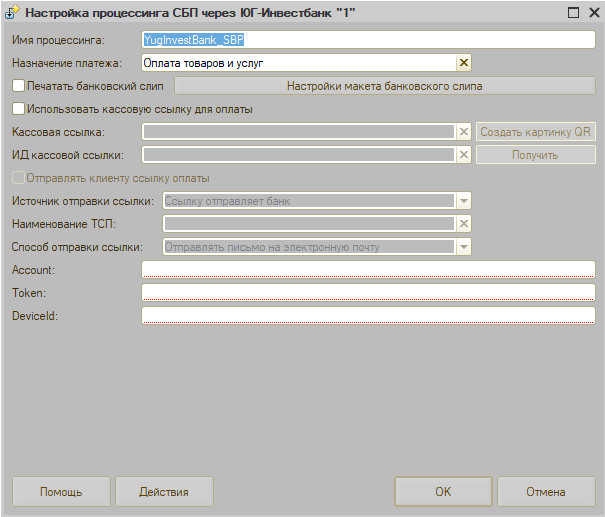
Task: Expand Источник отправки ссылки dropdown
Action: [x=463, y=201]
